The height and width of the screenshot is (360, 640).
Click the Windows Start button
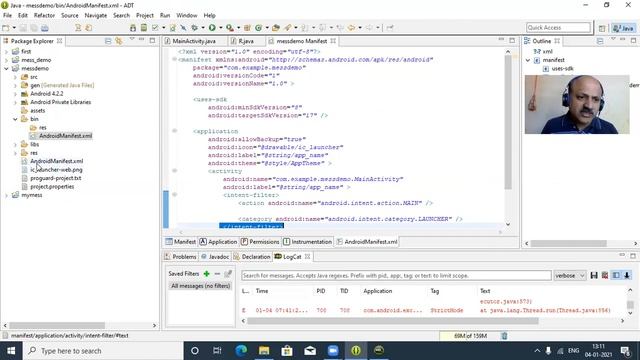(11, 351)
